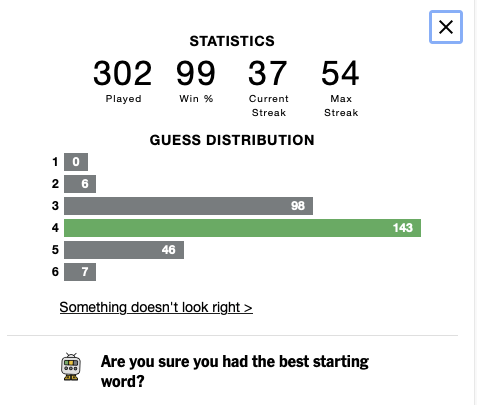
Task: Click row label 3 in guess distribution
Action: 55,206
